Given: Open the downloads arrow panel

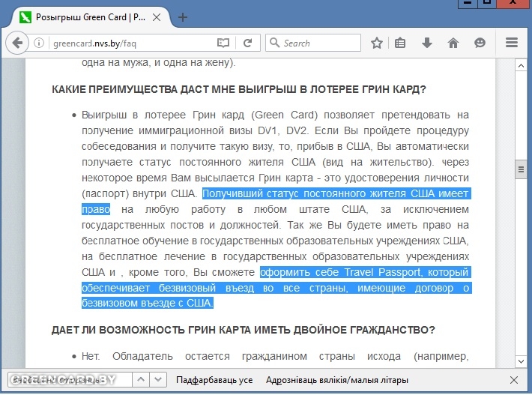Looking at the screenshot, I should [x=427, y=43].
